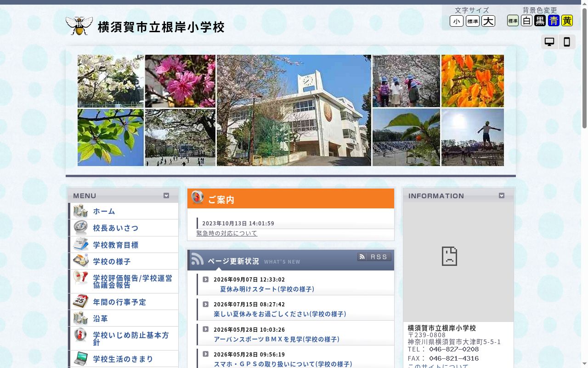Click the 横須賀市立根岸小学校 site title
588x368 pixels.
point(161,27)
